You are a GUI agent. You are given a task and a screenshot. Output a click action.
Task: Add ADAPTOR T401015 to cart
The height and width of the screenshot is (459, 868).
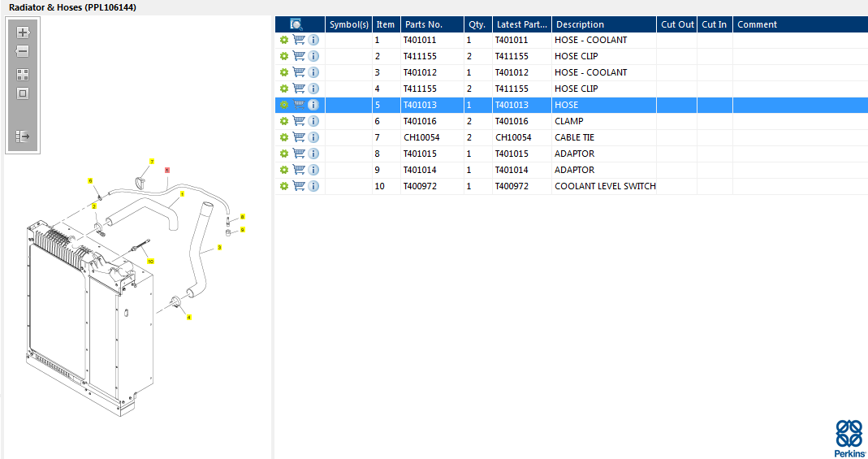coord(299,154)
